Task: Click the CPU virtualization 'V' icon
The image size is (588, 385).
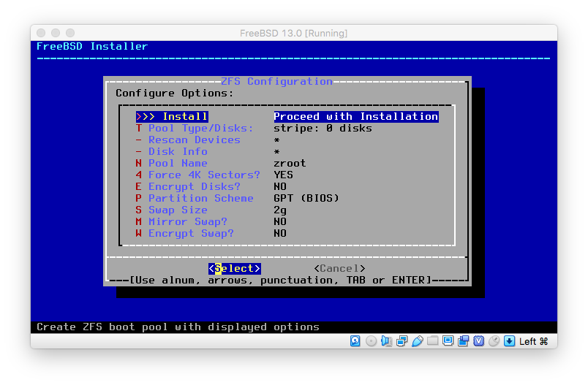Action: [x=479, y=341]
